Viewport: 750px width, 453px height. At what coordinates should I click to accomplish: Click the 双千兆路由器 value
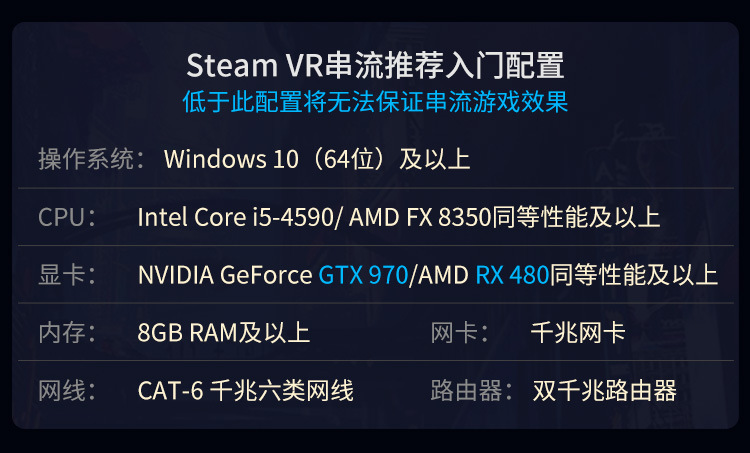pyautogui.click(x=605, y=391)
